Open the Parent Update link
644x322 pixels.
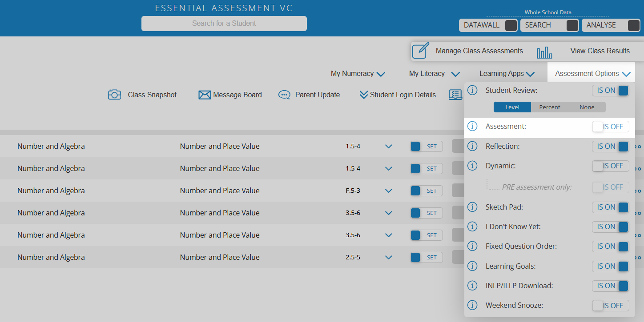pos(318,95)
